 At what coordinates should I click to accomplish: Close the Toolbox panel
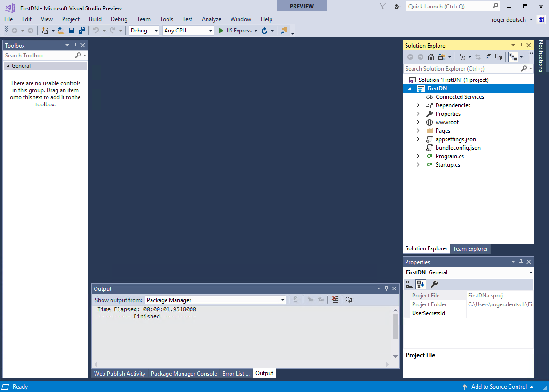pos(83,45)
